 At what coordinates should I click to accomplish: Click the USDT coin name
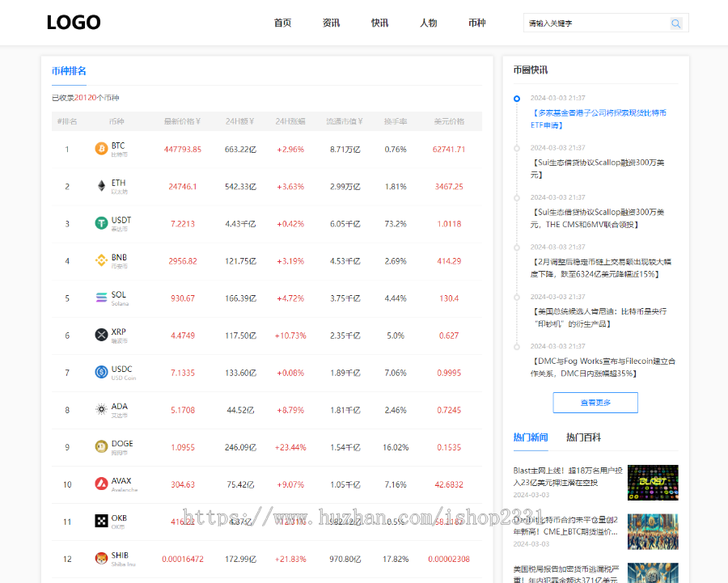tap(121, 220)
